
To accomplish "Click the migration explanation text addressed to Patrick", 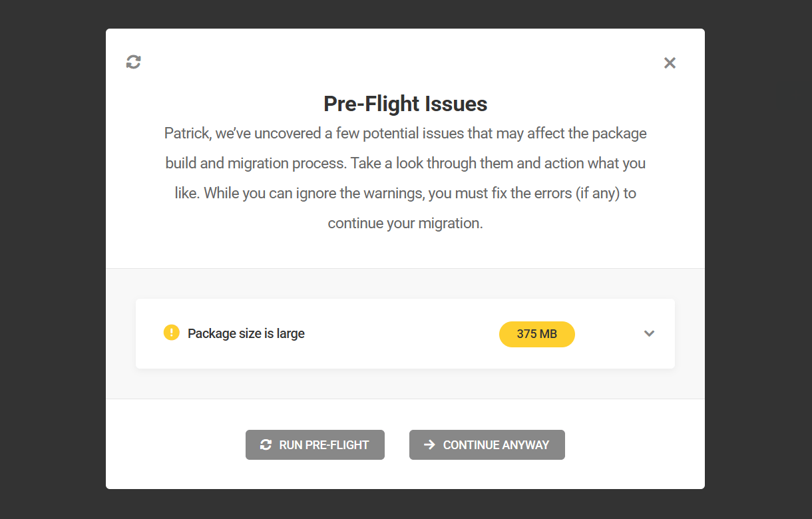I will (405, 178).
